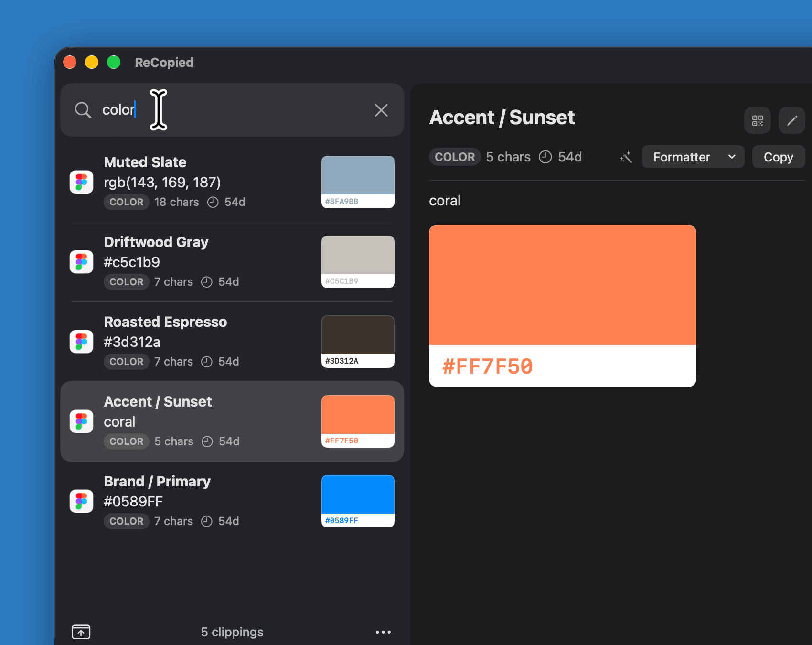Click the Copy button
This screenshot has width=812, height=645.
(x=779, y=157)
